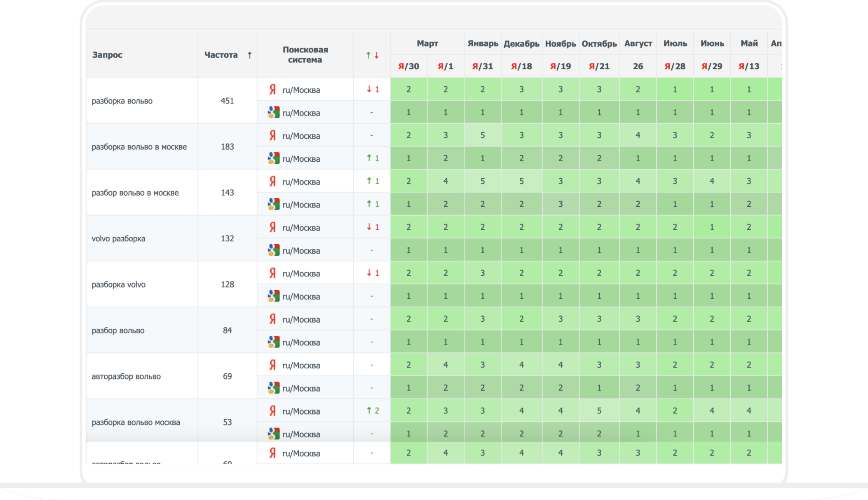Screen dimensions: 868x500
Task: Click the Я/28 date column header
Action: pos(675,66)
